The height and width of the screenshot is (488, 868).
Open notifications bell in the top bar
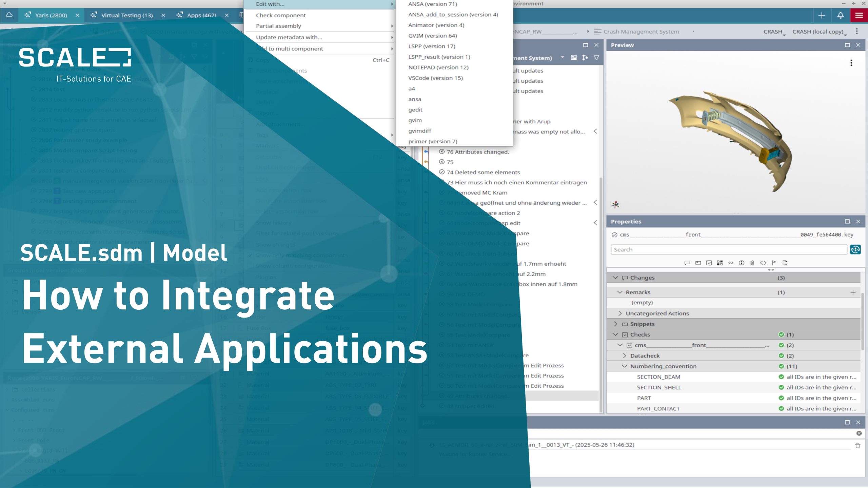[841, 15]
